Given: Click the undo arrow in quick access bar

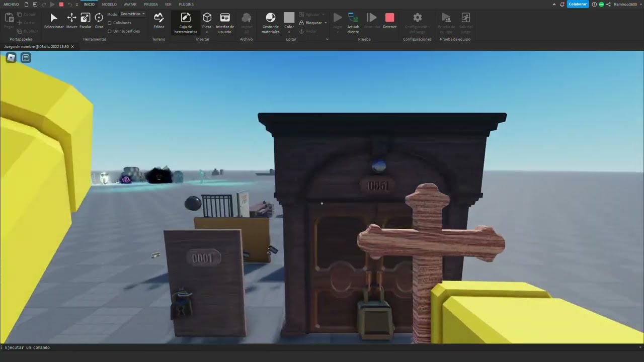Looking at the screenshot, I should 69,4.
